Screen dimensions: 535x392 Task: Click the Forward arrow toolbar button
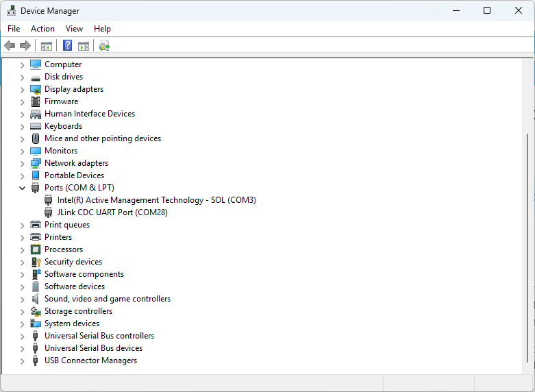[x=25, y=46]
